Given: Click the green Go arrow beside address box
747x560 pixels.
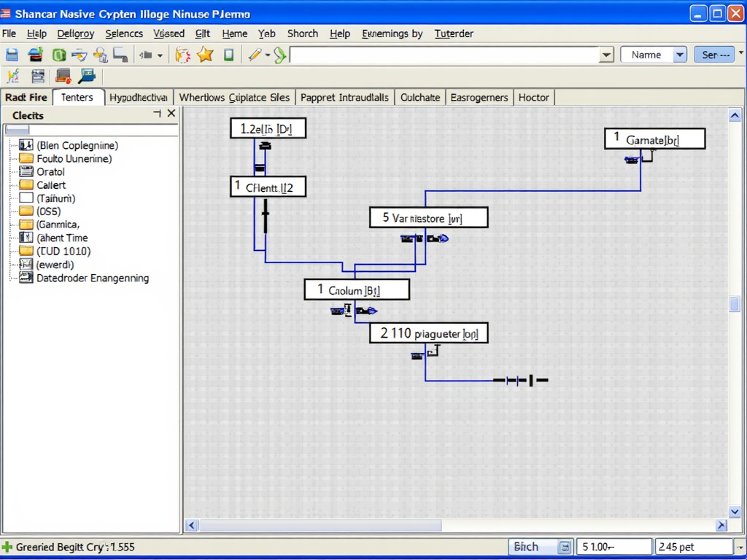Looking at the screenshot, I should 279,55.
